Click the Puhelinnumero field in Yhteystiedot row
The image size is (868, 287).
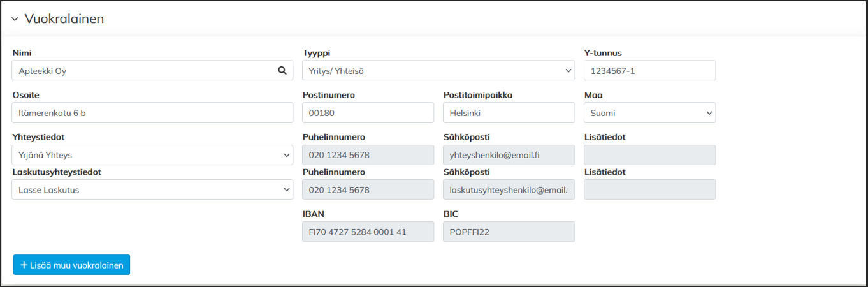(368, 155)
